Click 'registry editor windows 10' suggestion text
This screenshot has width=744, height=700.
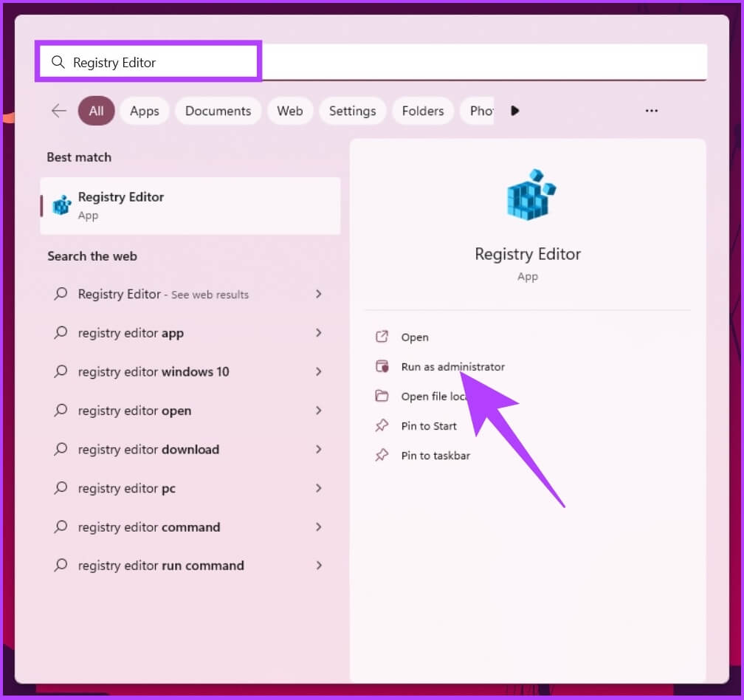154,371
